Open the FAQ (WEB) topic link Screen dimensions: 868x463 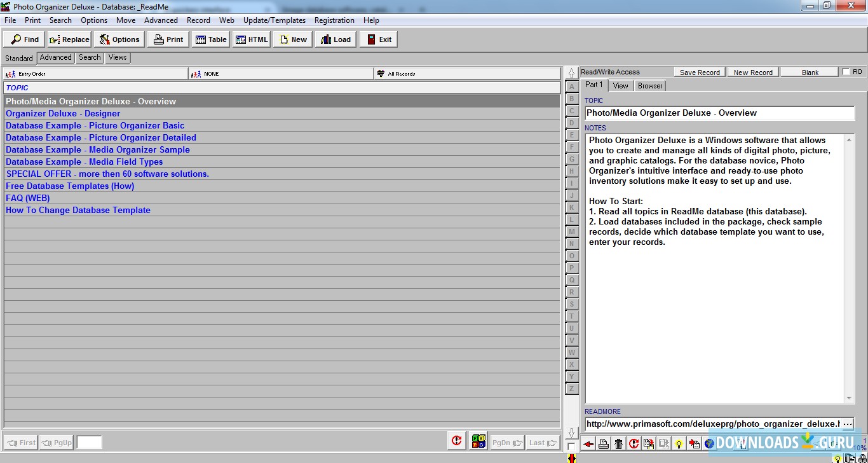coord(27,198)
